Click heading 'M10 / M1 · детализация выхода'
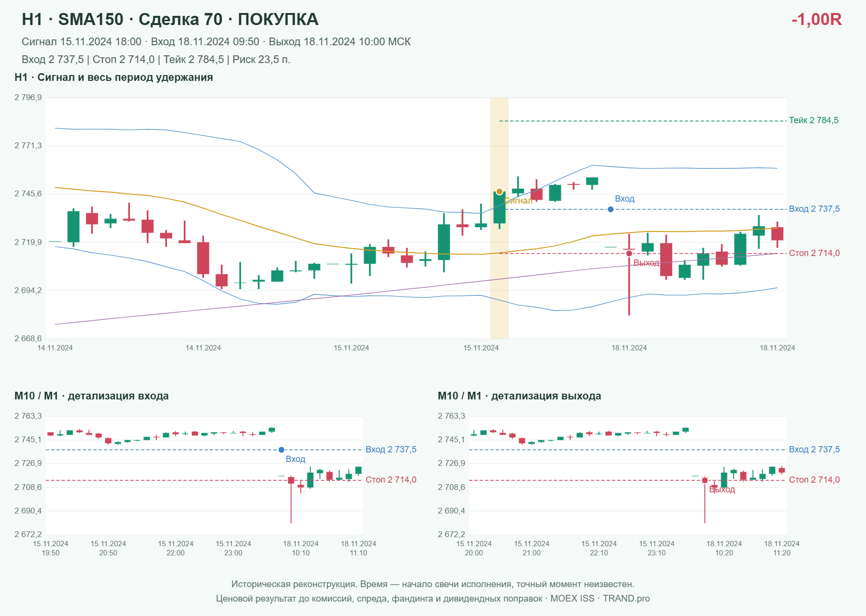 (520, 396)
